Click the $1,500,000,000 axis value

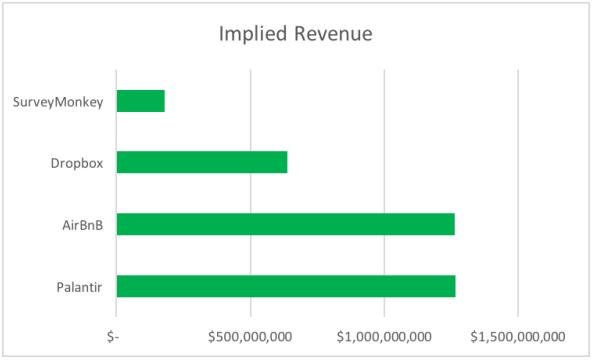[x=518, y=337]
